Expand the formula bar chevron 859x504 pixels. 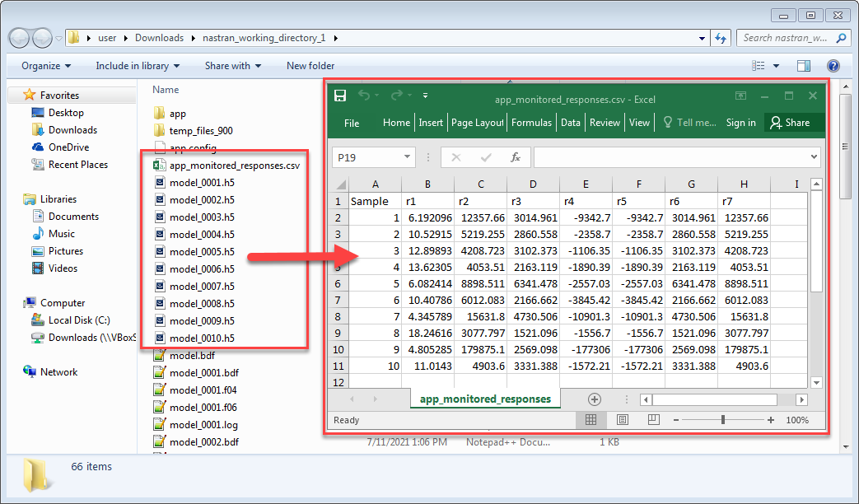tap(814, 157)
